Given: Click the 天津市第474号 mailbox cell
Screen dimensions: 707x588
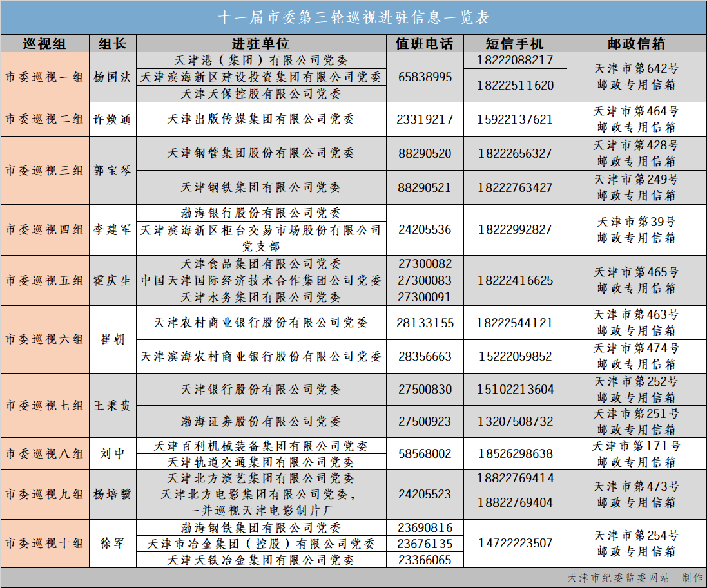Looking at the screenshot, I should 637,356.
